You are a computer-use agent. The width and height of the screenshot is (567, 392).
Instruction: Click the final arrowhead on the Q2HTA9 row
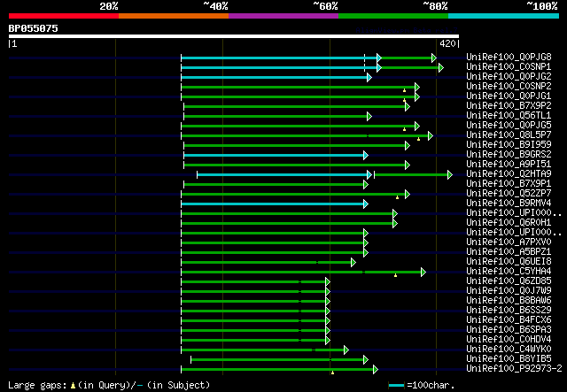(x=450, y=175)
